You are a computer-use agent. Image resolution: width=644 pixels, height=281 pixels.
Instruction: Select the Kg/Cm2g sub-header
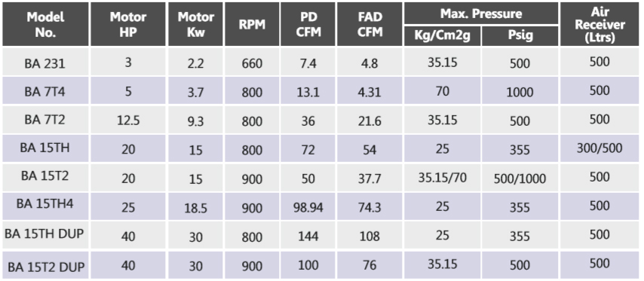tap(442, 36)
